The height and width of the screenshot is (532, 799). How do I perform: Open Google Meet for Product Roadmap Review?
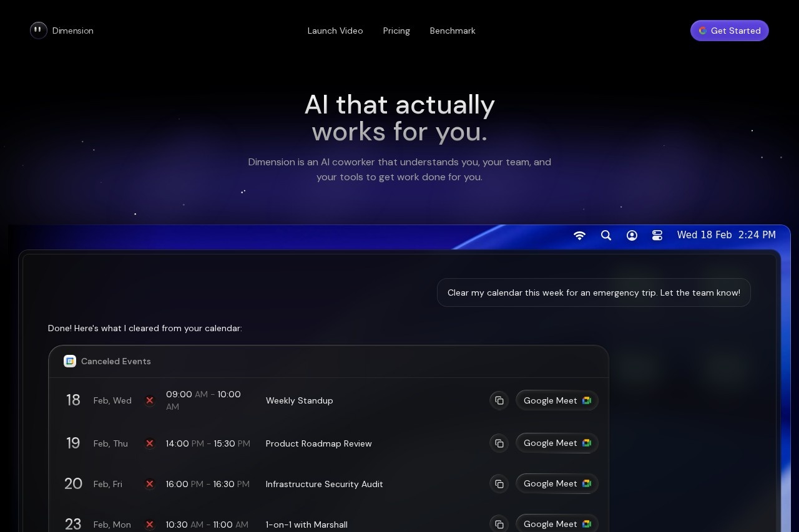coord(557,443)
